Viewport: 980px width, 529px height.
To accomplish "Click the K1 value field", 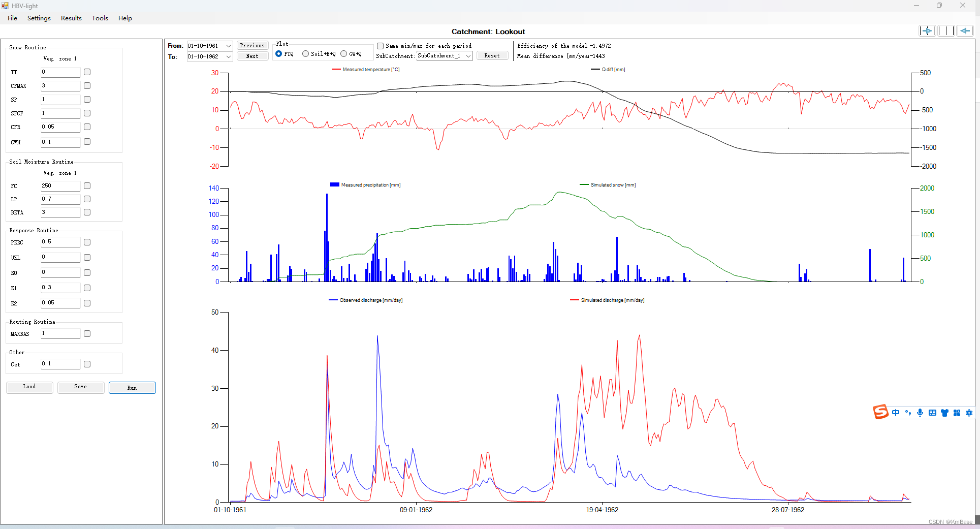I will click(60, 288).
